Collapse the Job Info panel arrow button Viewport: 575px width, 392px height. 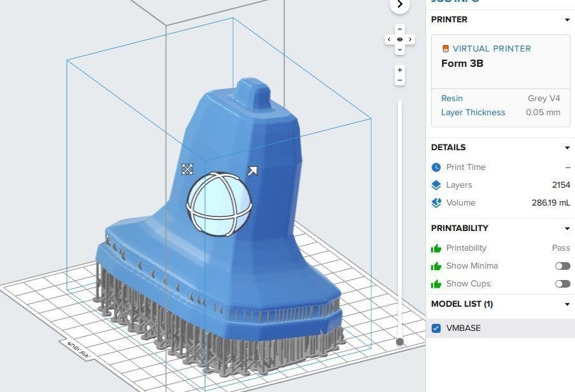coord(400,4)
